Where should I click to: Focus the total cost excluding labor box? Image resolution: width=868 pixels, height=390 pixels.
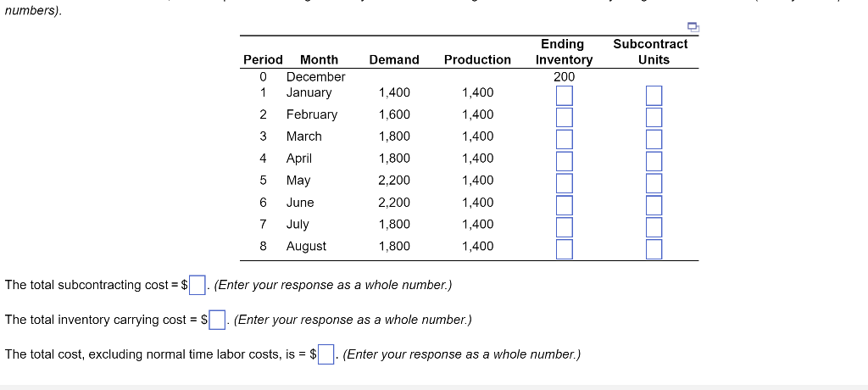[327, 354]
